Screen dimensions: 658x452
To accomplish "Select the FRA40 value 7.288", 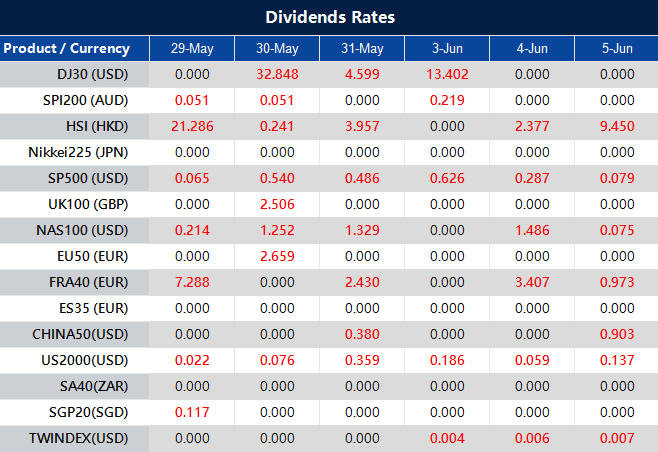I will pos(191,282).
